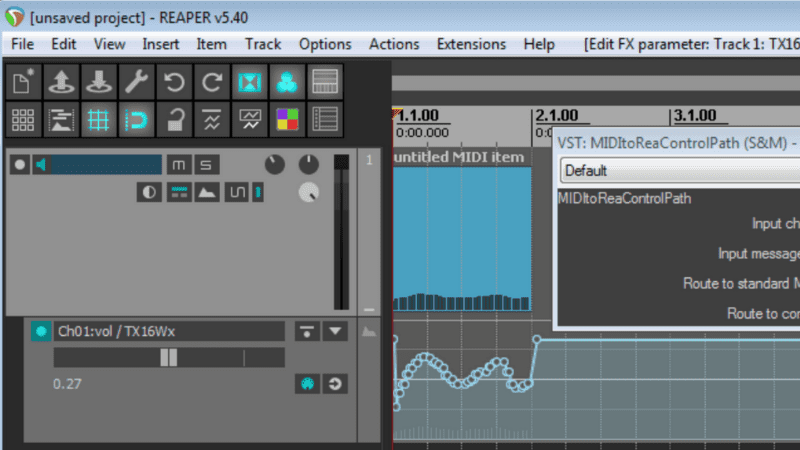Viewport: 800px width, 450px height.
Task: Click envelope name Ch01:vol / TX16Wx
Action: tap(116, 332)
